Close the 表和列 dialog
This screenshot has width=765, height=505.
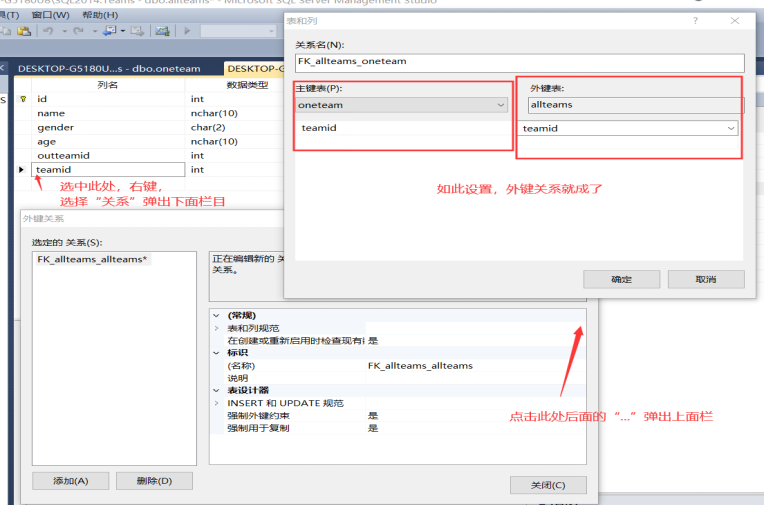click(x=735, y=21)
